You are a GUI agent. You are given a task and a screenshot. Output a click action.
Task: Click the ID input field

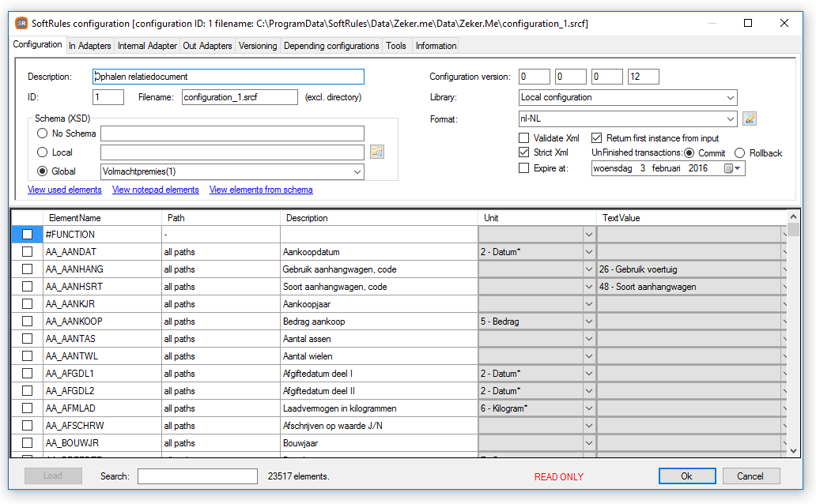point(108,97)
